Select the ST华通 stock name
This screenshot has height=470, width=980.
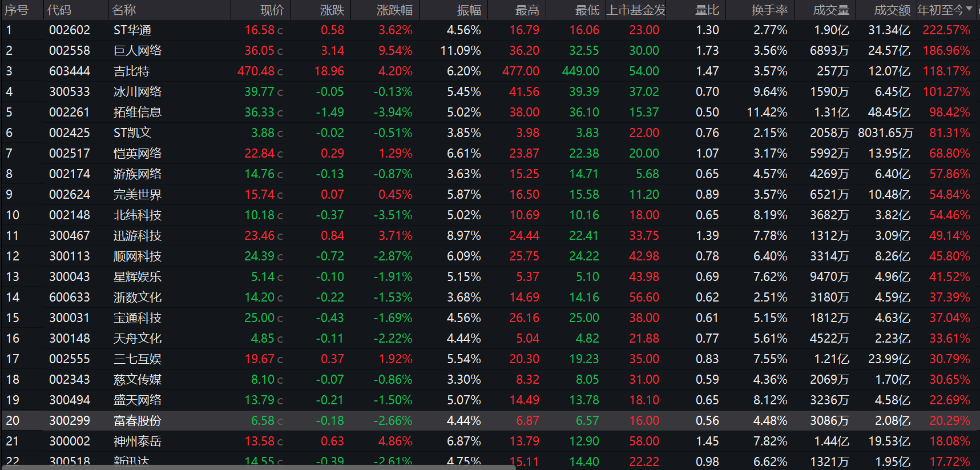132,30
